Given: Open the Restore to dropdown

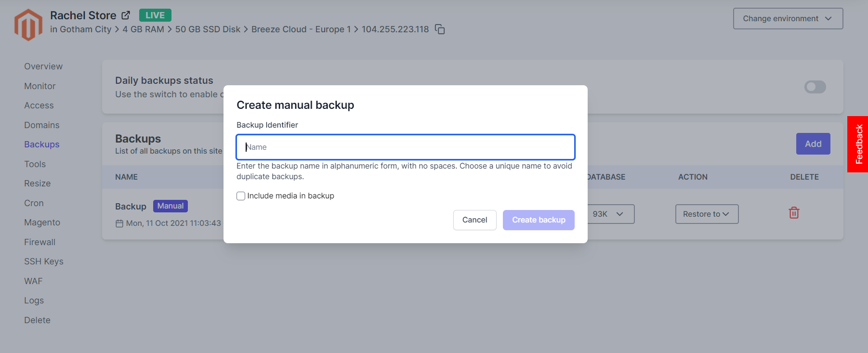Looking at the screenshot, I should pyautogui.click(x=707, y=214).
